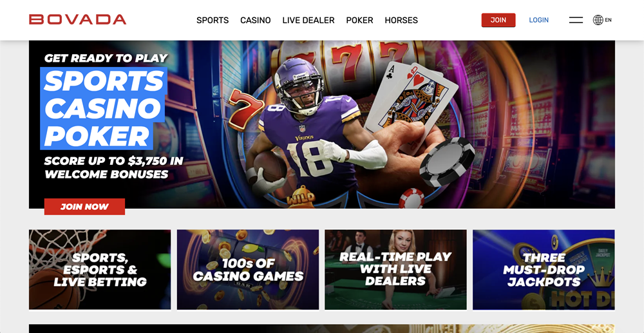Go to the Casino menu item

256,20
